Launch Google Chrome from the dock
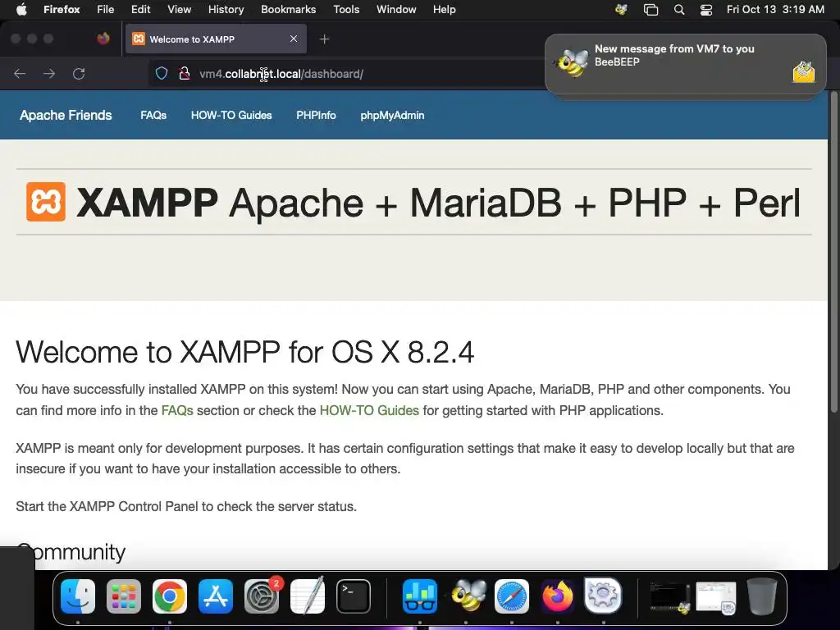This screenshot has width=840, height=630. pyautogui.click(x=170, y=596)
